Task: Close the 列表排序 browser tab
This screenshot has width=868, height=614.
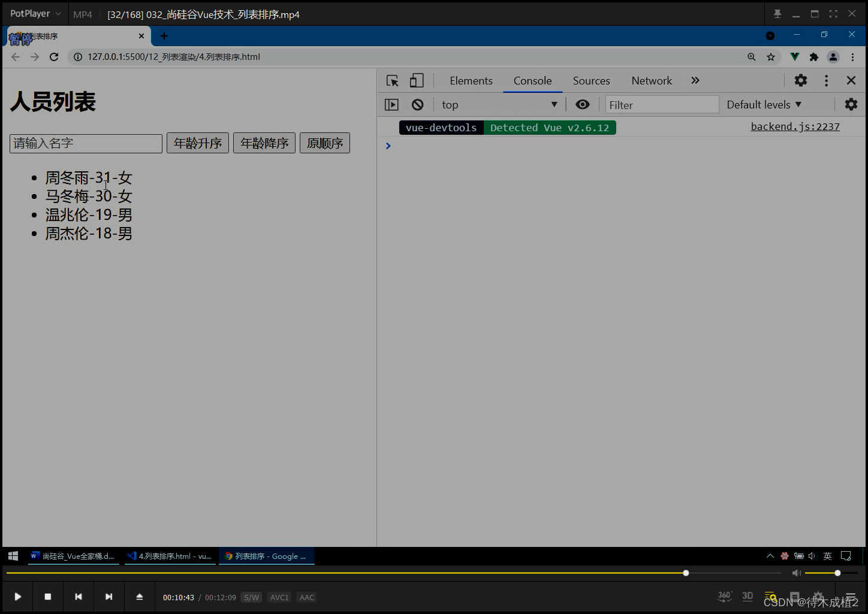Action: [x=141, y=36]
